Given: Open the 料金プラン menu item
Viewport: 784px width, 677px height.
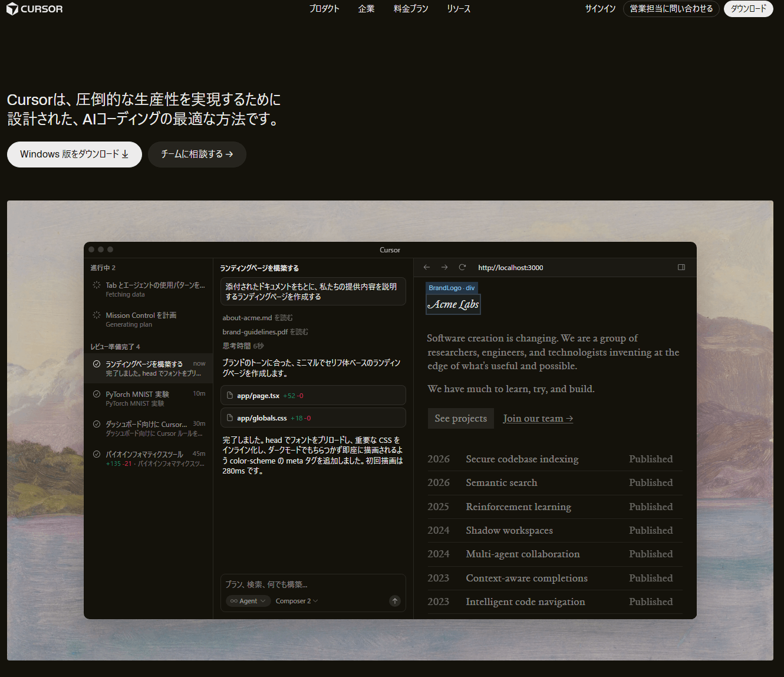Looking at the screenshot, I should pyautogui.click(x=411, y=9).
